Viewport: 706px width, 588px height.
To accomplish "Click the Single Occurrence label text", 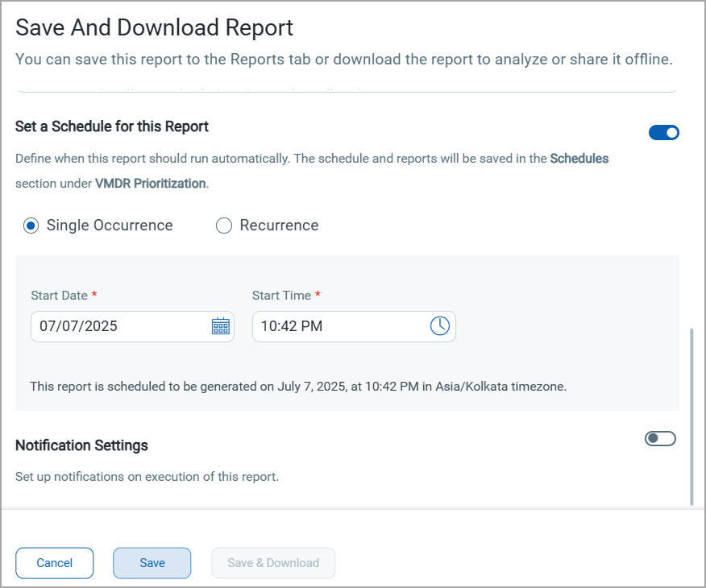I will pos(110,226).
